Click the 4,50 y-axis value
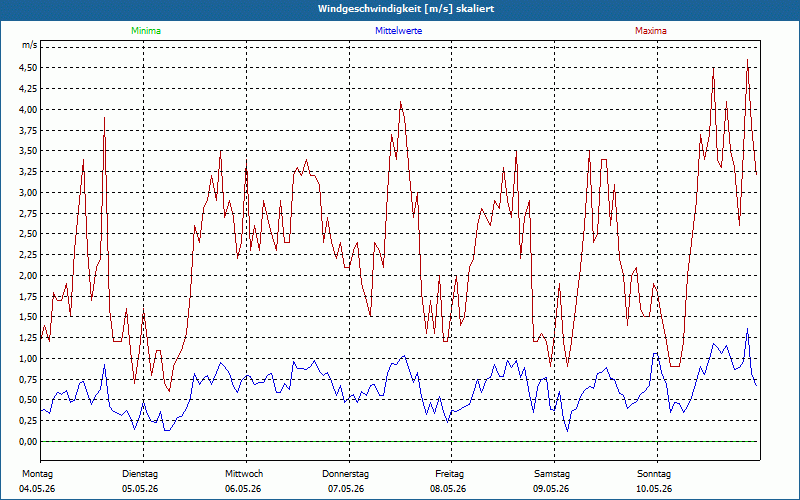 [28, 68]
